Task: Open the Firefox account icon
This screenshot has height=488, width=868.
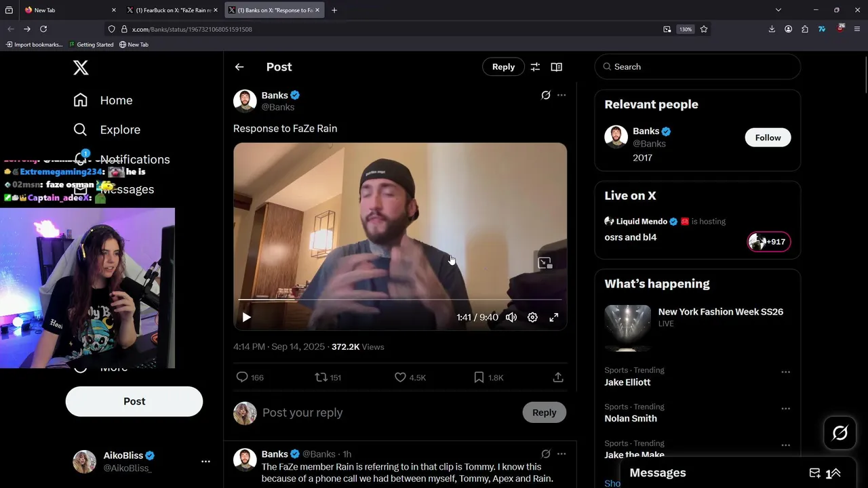Action: click(x=789, y=29)
